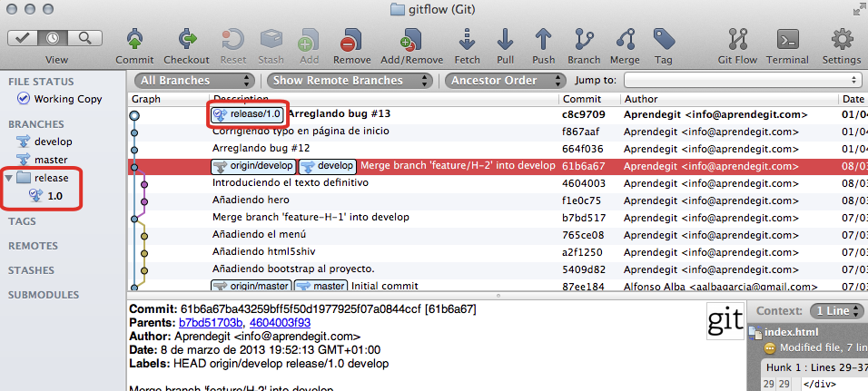The height and width of the screenshot is (391, 868).
Task: Open parent commit link 4604003f93
Action: point(279,322)
